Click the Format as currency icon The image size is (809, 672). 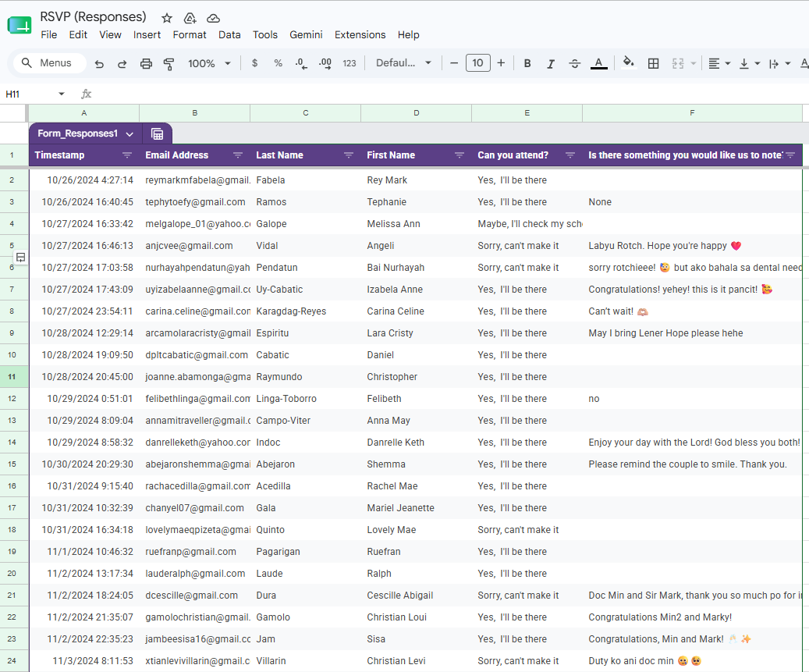(x=254, y=63)
